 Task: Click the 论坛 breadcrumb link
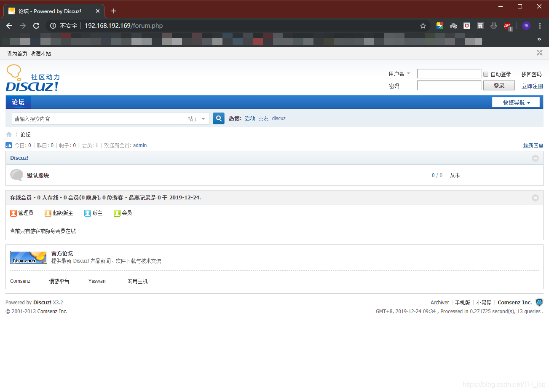[x=26, y=134]
